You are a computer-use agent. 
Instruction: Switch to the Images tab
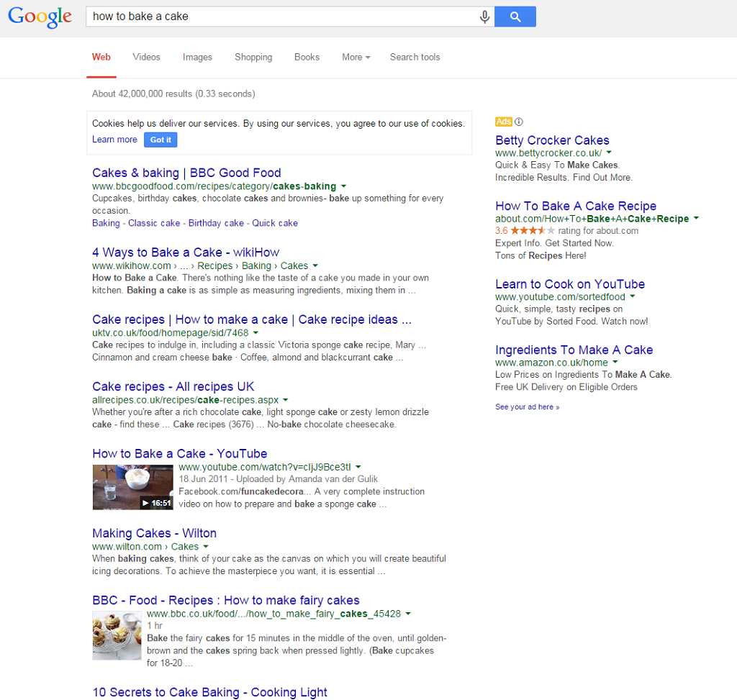[197, 58]
